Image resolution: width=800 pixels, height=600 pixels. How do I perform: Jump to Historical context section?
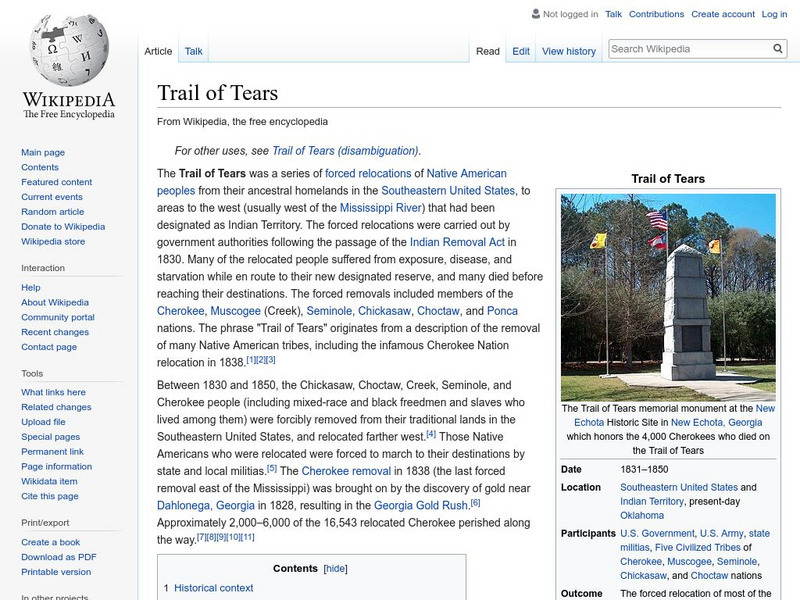[213, 588]
